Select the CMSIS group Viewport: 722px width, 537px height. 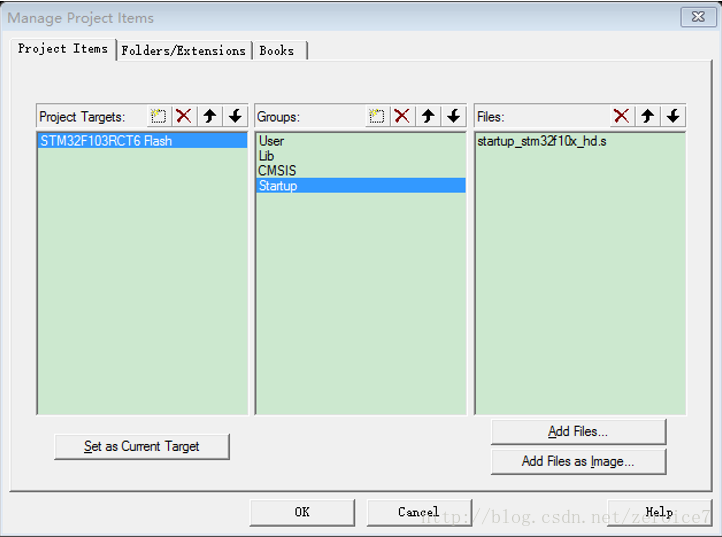361,170
